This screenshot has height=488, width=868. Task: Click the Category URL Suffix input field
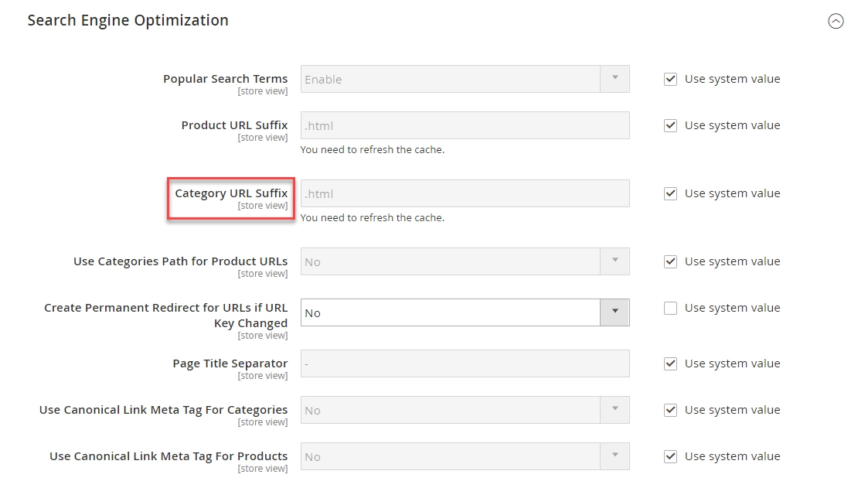(465, 193)
